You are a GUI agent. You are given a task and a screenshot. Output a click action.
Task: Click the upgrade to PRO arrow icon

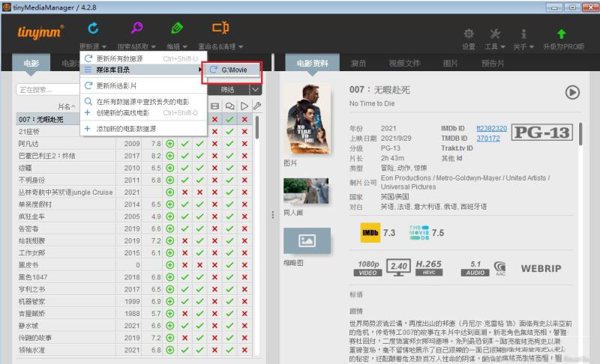pyautogui.click(x=561, y=34)
